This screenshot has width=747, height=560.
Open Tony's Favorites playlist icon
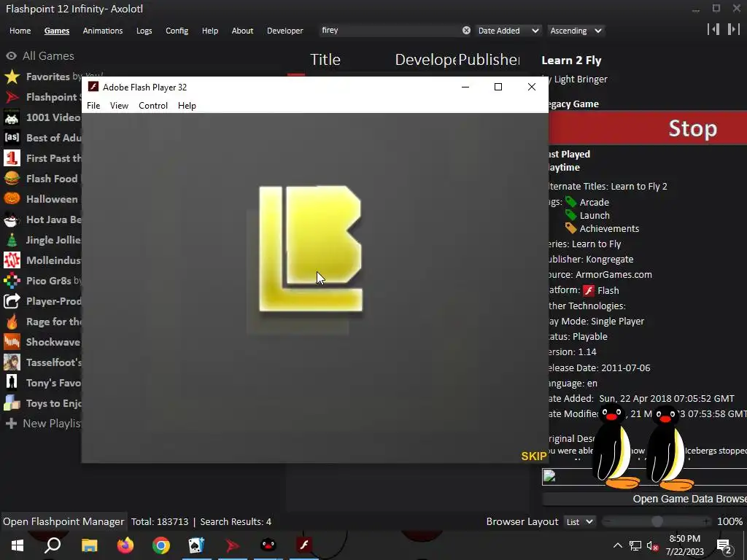pyautogui.click(x=12, y=383)
